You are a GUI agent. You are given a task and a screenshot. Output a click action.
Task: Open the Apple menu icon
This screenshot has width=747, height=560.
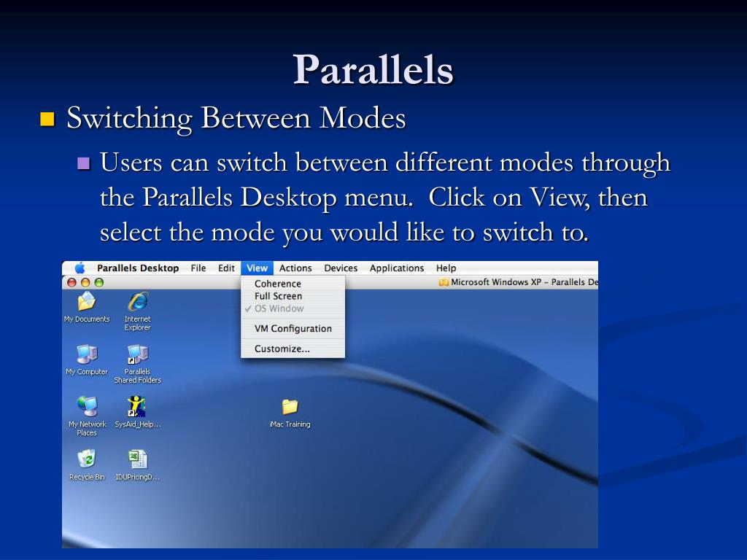[80, 268]
